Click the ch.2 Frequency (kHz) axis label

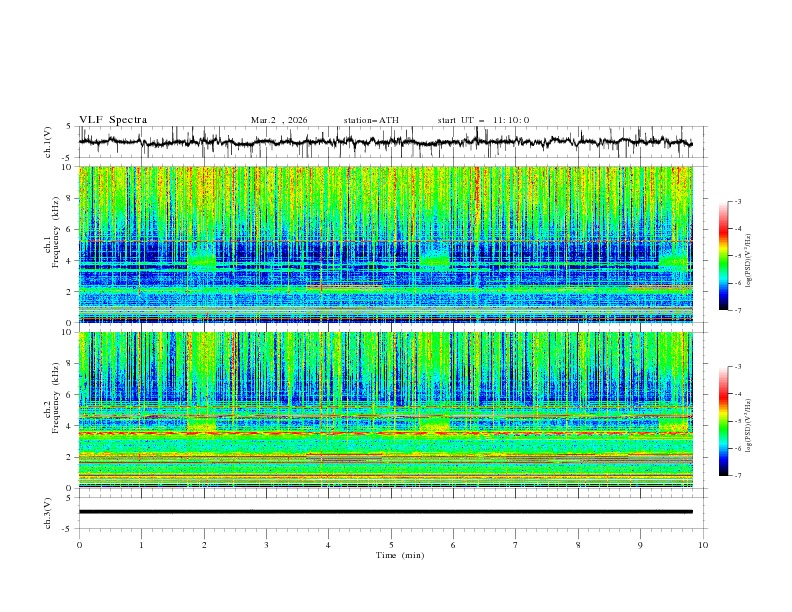(x=52, y=397)
